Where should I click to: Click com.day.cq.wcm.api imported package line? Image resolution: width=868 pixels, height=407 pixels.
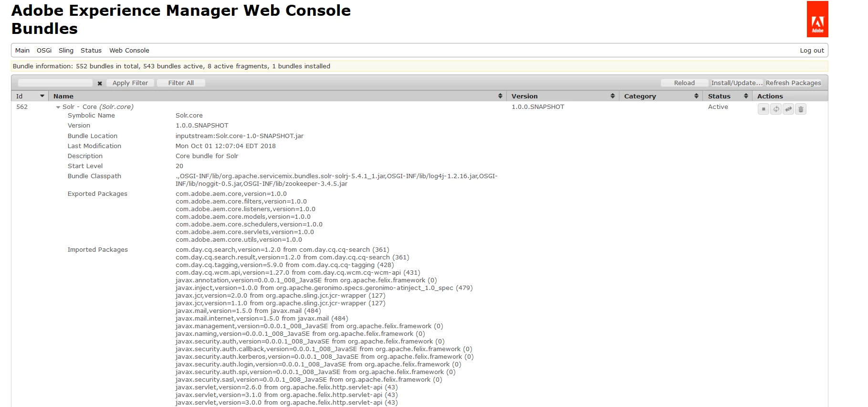click(298, 273)
